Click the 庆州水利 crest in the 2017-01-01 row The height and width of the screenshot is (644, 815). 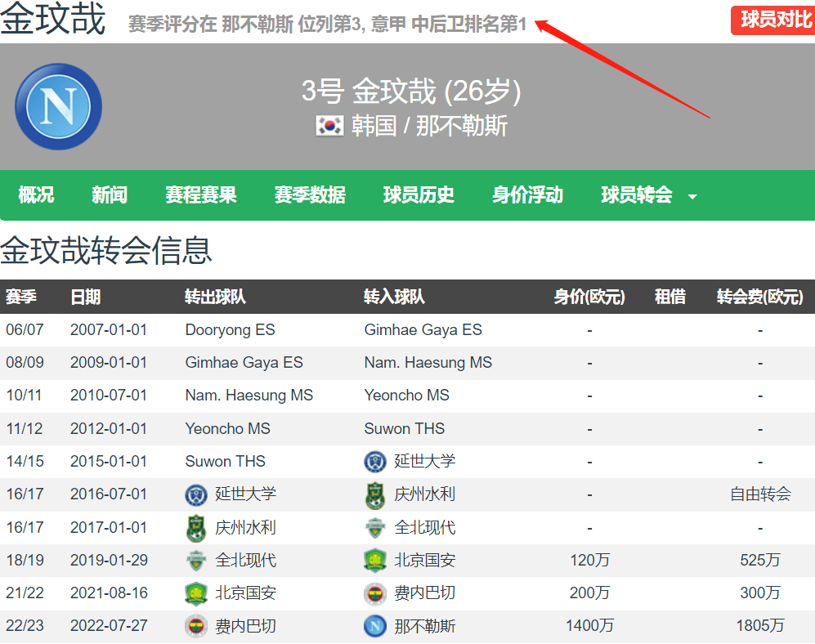(196, 528)
